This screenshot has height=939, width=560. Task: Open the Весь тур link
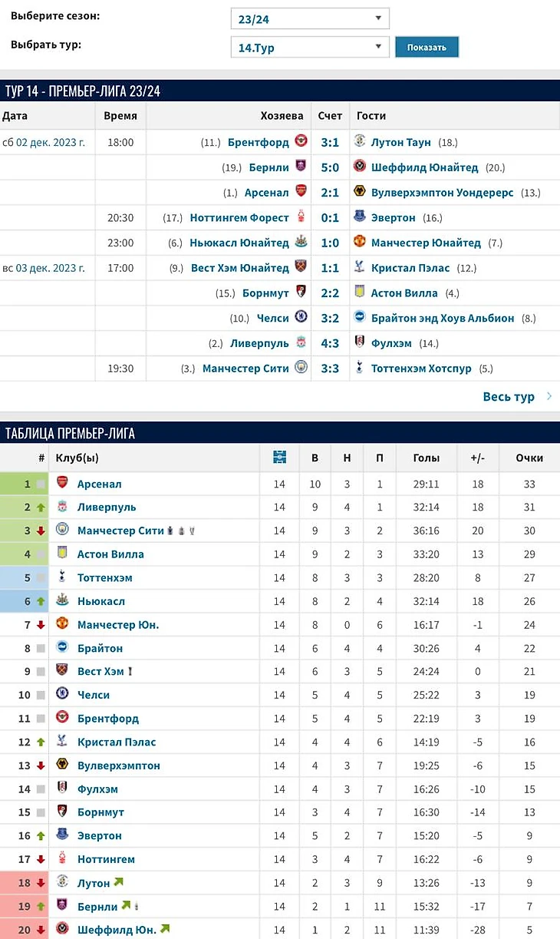pyautogui.click(x=508, y=397)
